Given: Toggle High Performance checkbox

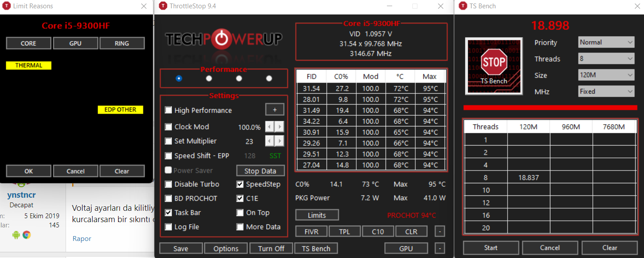Looking at the screenshot, I should click(168, 110).
